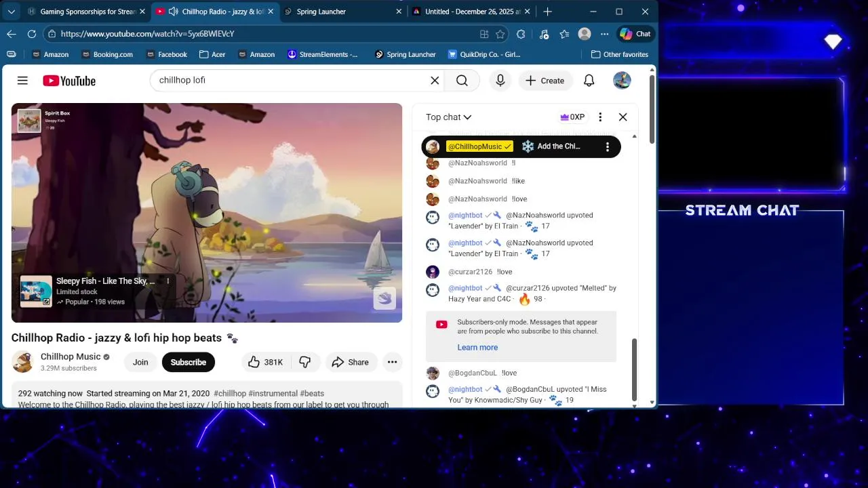Open pinned ChillhopMusic message options

coord(607,146)
